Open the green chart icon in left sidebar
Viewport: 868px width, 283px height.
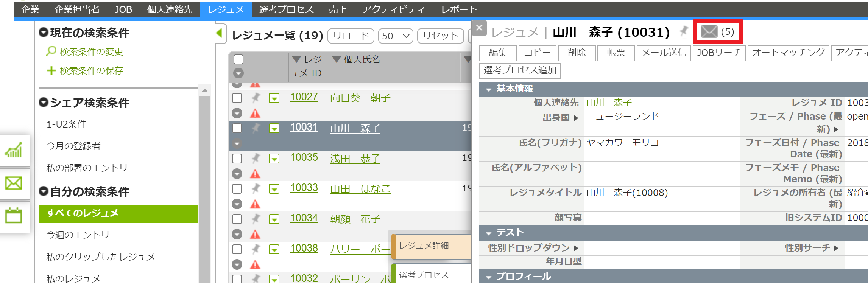click(14, 150)
